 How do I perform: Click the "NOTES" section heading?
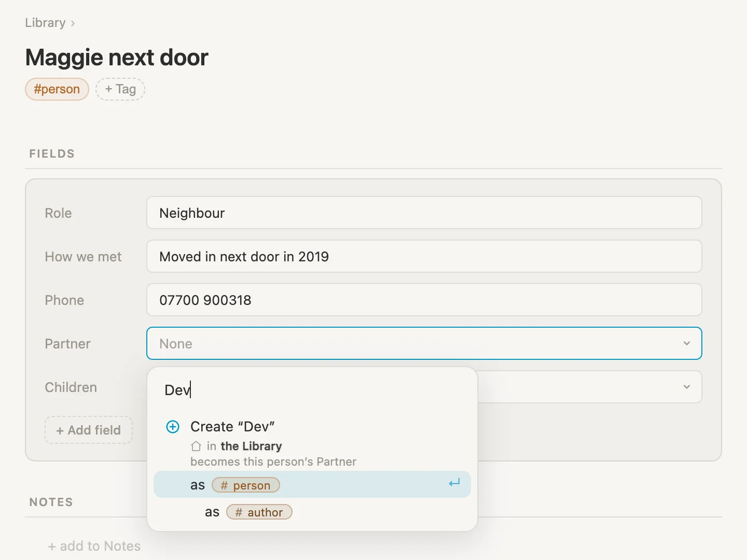coord(51,502)
